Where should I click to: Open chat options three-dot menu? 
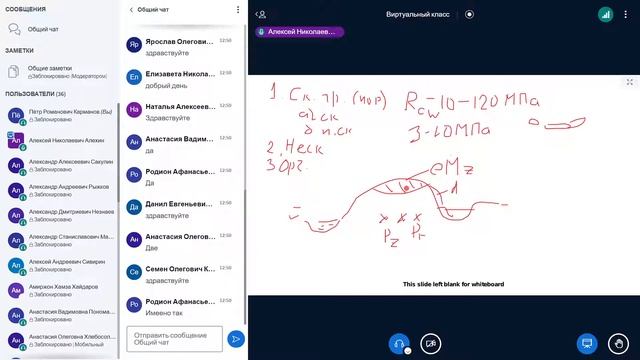[238, 10]
